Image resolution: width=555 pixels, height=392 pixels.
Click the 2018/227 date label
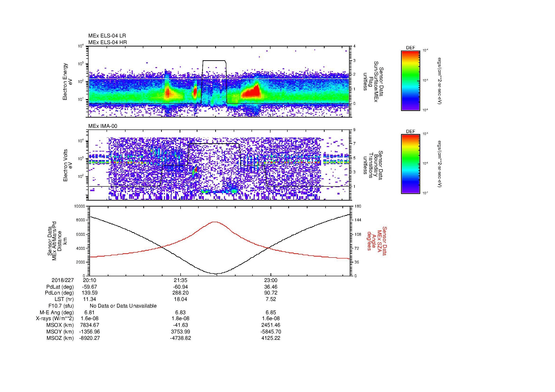[x=63, y=280]
